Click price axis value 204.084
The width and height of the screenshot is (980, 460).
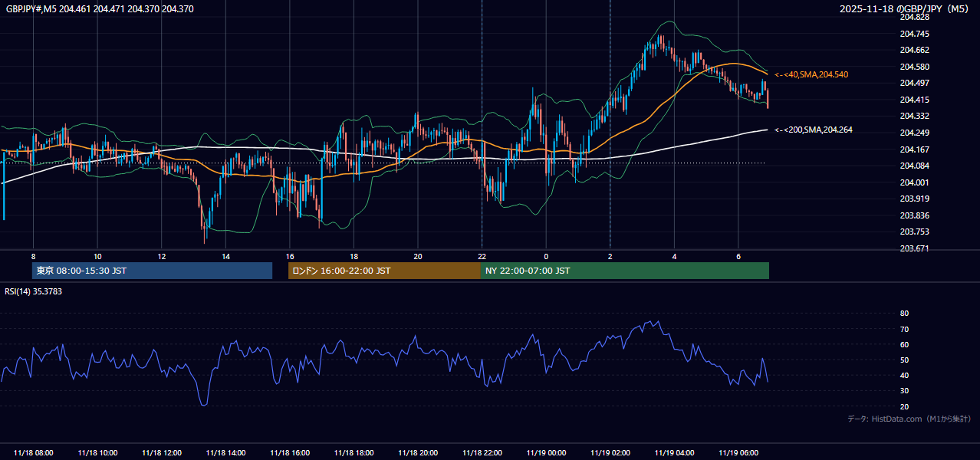(x=914, y=166)
